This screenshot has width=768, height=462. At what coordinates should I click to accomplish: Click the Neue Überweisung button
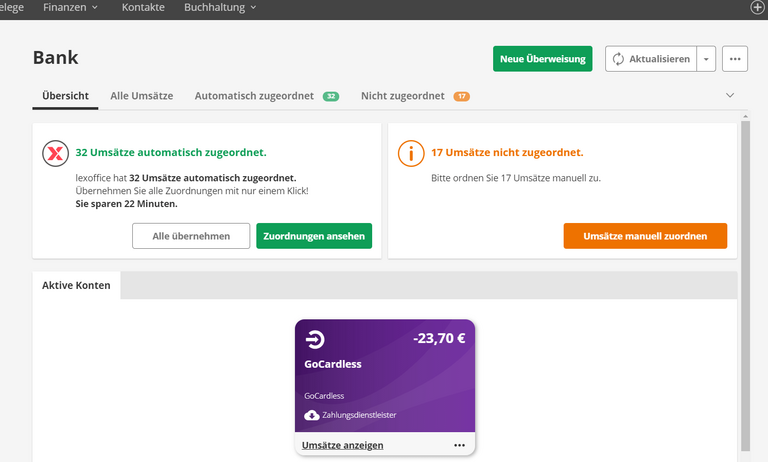(542, 59)
